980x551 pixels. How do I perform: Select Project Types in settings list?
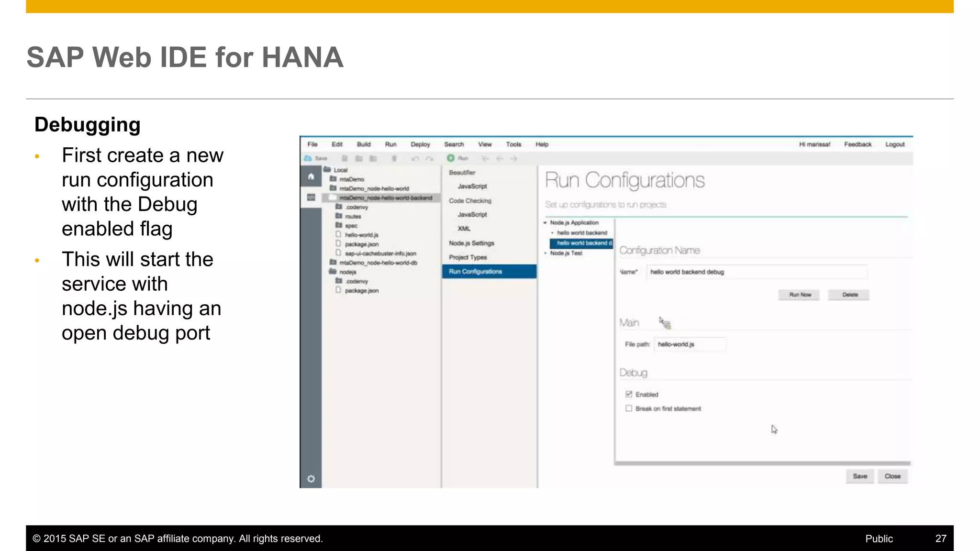coord(468,257)
